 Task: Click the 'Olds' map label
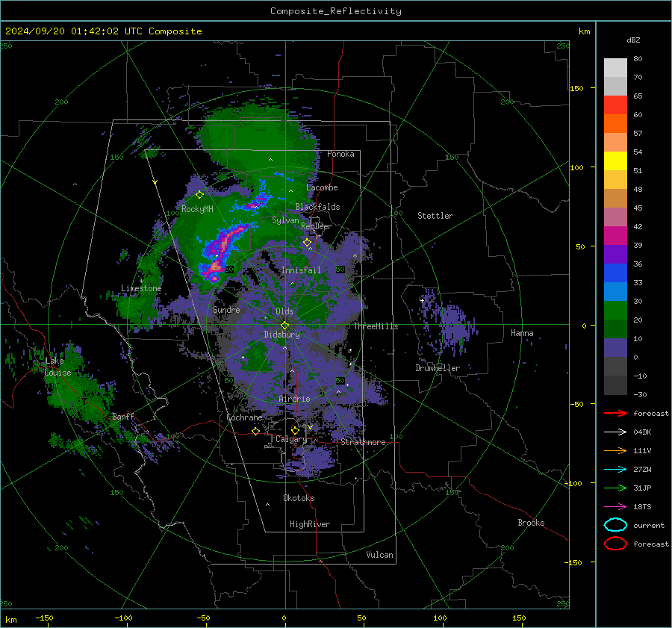pos(284,311)
